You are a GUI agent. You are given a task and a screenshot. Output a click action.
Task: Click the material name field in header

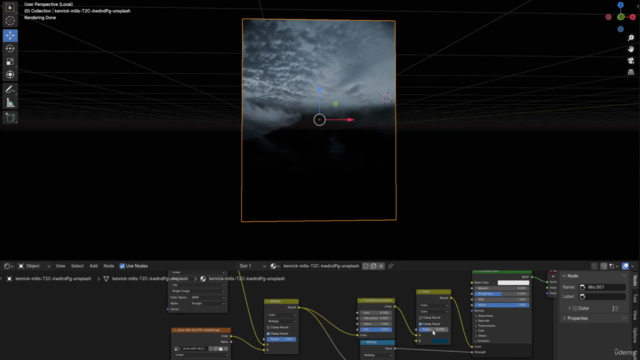[321, 266]
